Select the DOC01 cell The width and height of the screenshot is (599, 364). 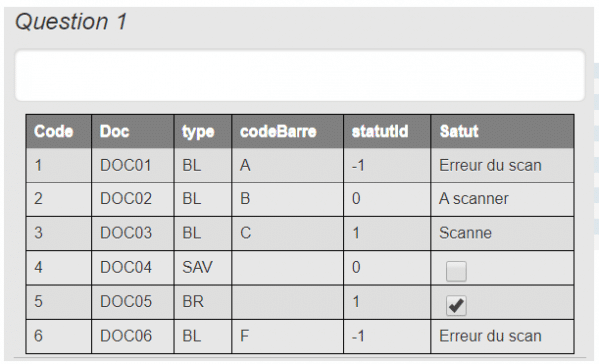[132, 166]
